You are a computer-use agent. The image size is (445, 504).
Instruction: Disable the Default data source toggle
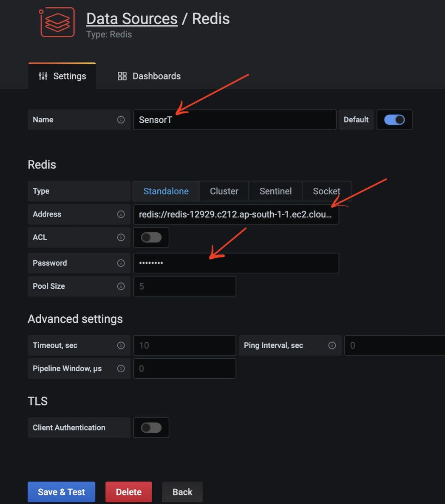394,120
